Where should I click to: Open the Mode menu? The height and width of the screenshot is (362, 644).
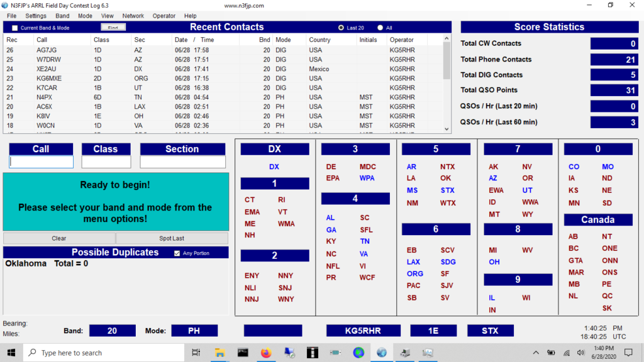pyautogui.click(x=85, y=16)
